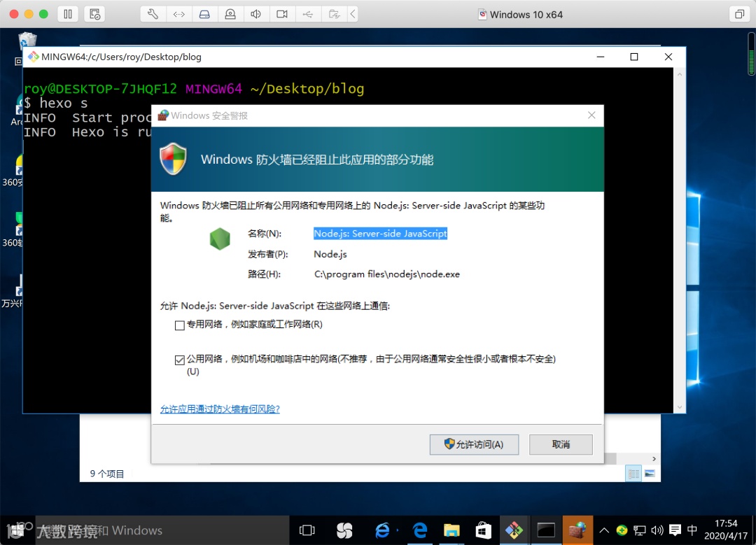Image resolution: width=756 pixels, height=545 pixels.
Task: Open the shared folders toolbar icon
Action: (x=334, y=14)
